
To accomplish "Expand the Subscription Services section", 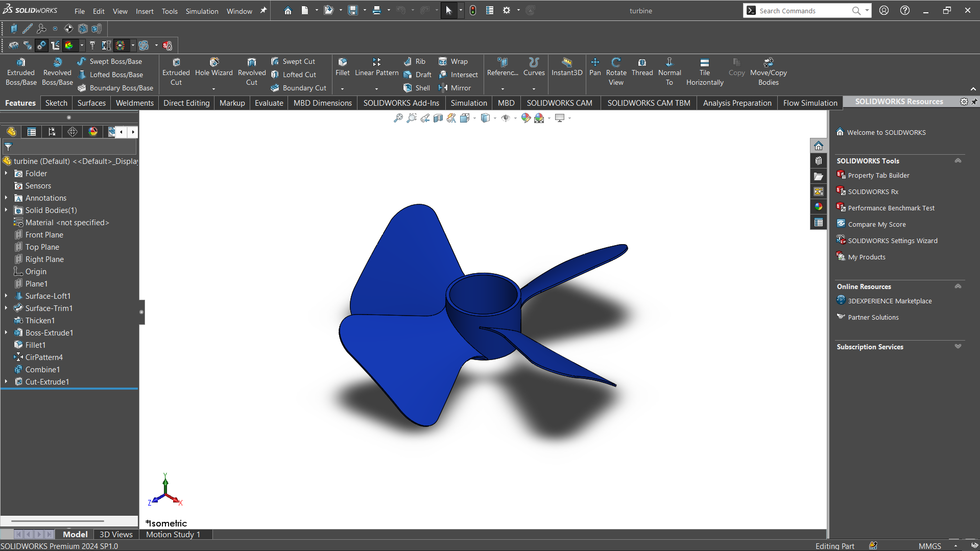I will click(958, 347).
